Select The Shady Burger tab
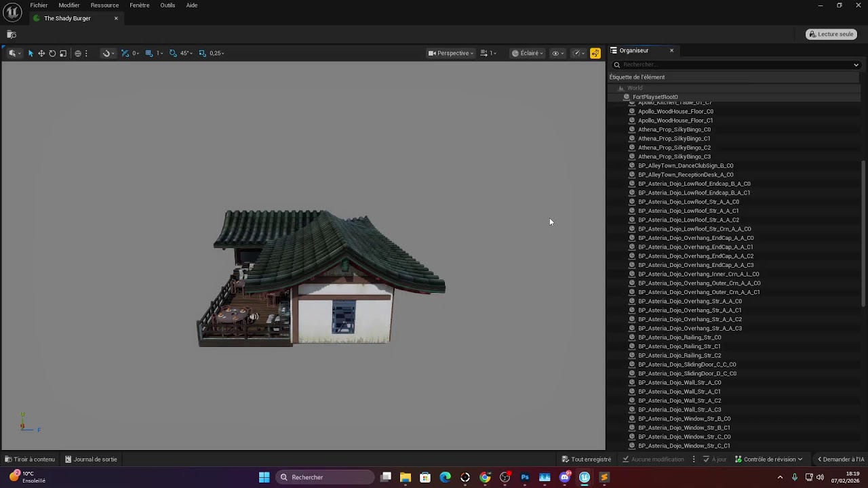 point(67,18)
